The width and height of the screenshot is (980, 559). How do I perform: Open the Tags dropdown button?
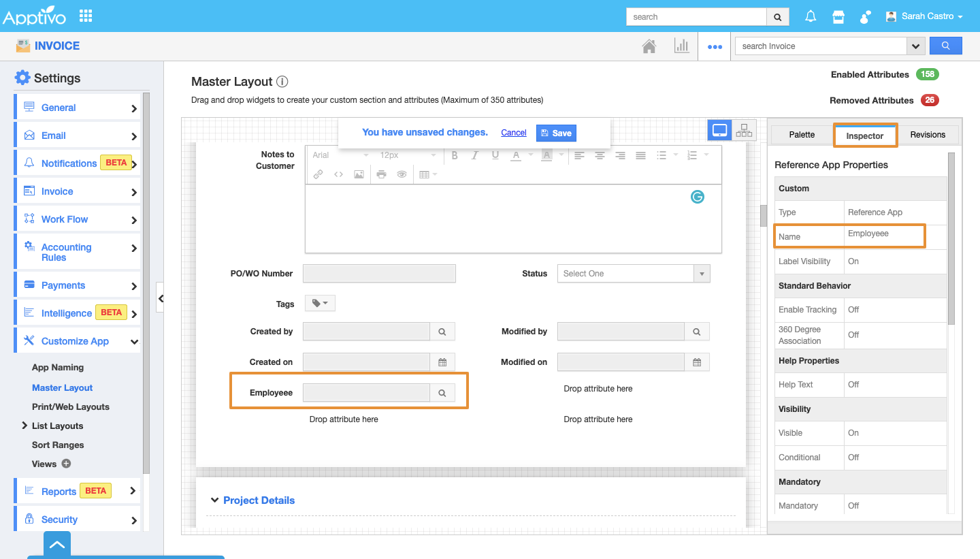coord(320,304)
